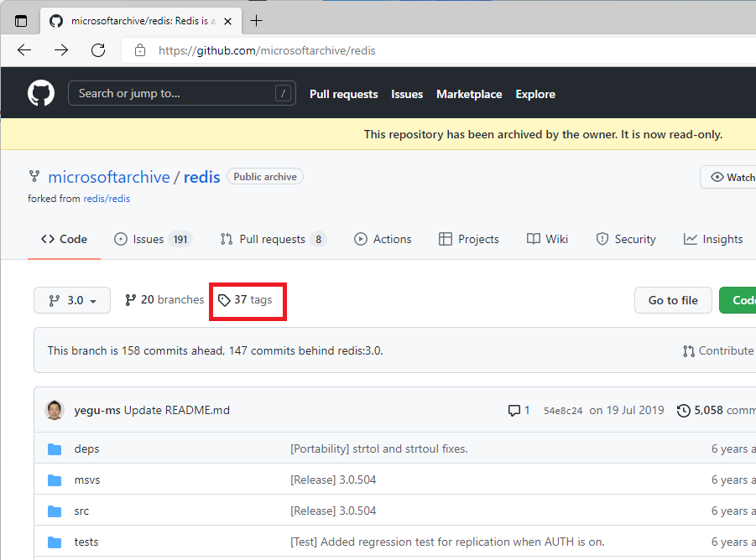Open the green Code button
This screenshot has height=560, width=756.
click(x=738, y=300)
